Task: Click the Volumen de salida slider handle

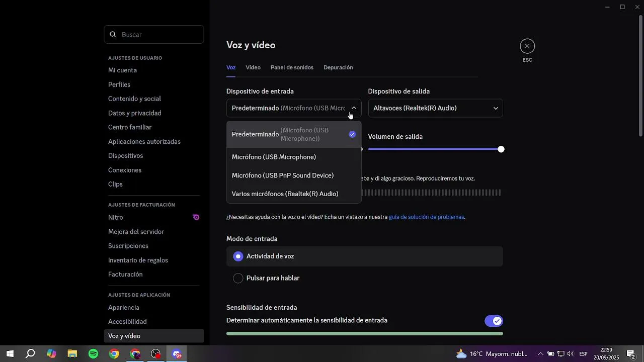Action: pos(501,149)
